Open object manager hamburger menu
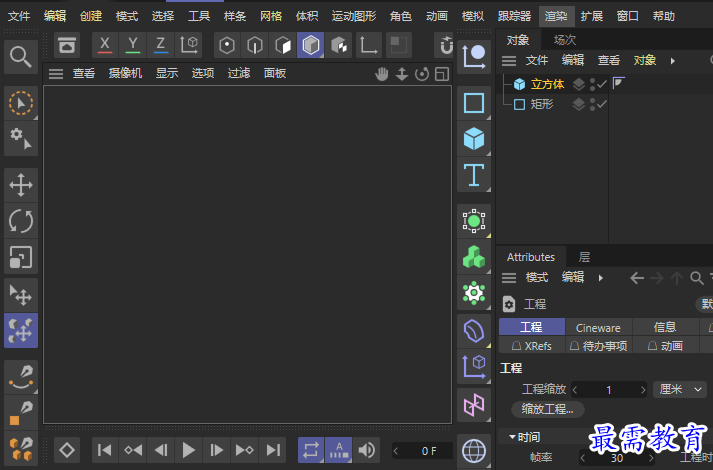 point(509,60)
